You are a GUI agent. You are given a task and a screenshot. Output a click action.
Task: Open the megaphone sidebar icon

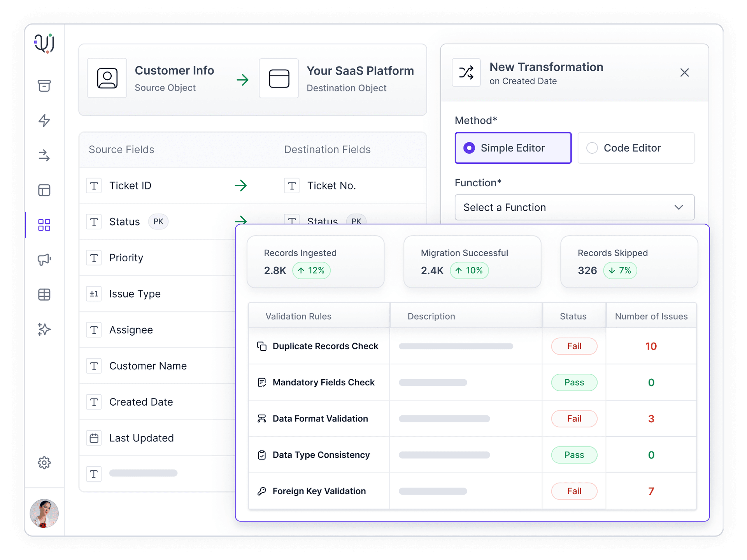click(x=44, y=259)
